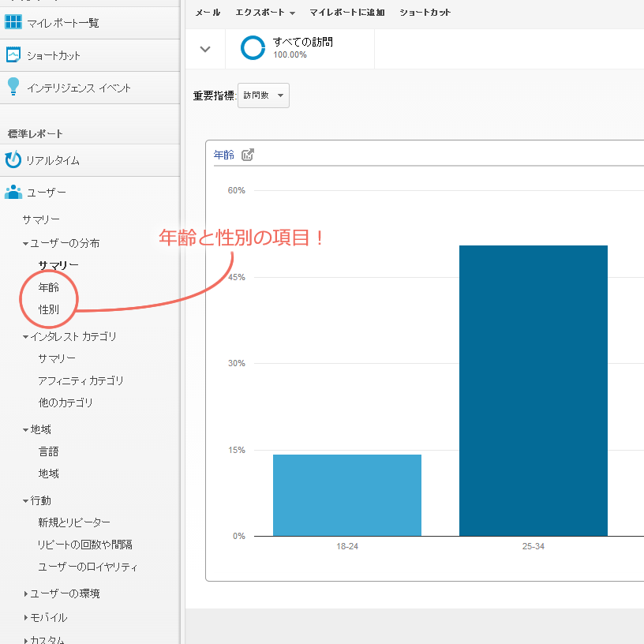Click the Shortcut chart icon in sidebar
Viewport: 644px width, 644px height.
tap(13, 55)
